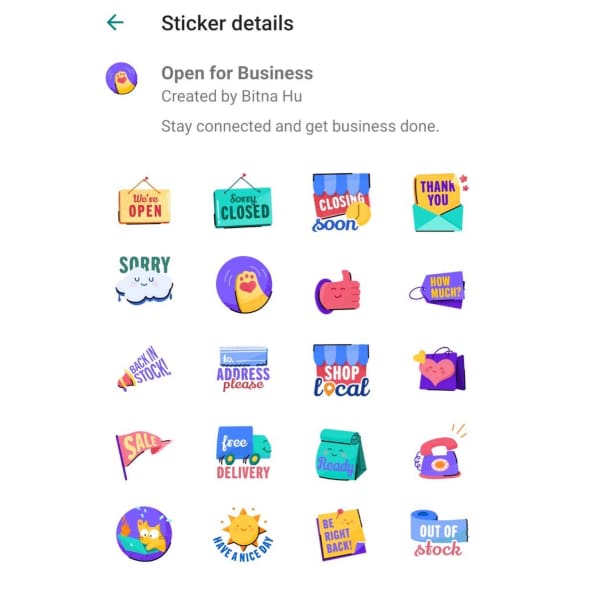This screenshot has width=600, height=600.
Task: Tap the Have a Nice Day sun sticker
Action: coord(243,534)
